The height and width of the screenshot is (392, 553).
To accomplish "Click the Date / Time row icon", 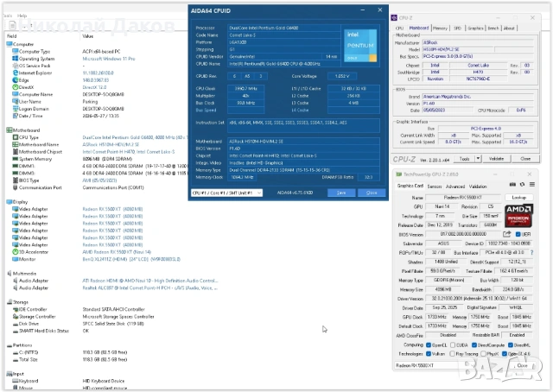I will tap(16, 116).
